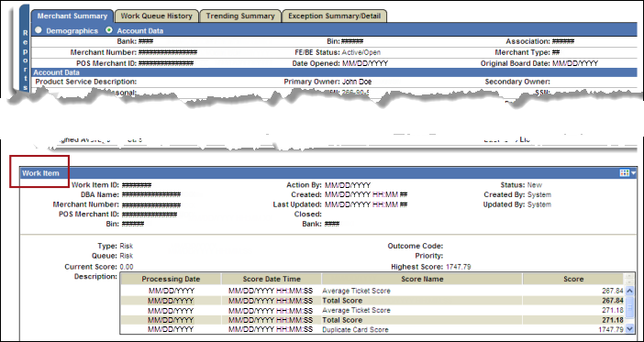The image size is (644, 342).
Task: Click the first Total Score row label
Action: [x=342, y=301]
